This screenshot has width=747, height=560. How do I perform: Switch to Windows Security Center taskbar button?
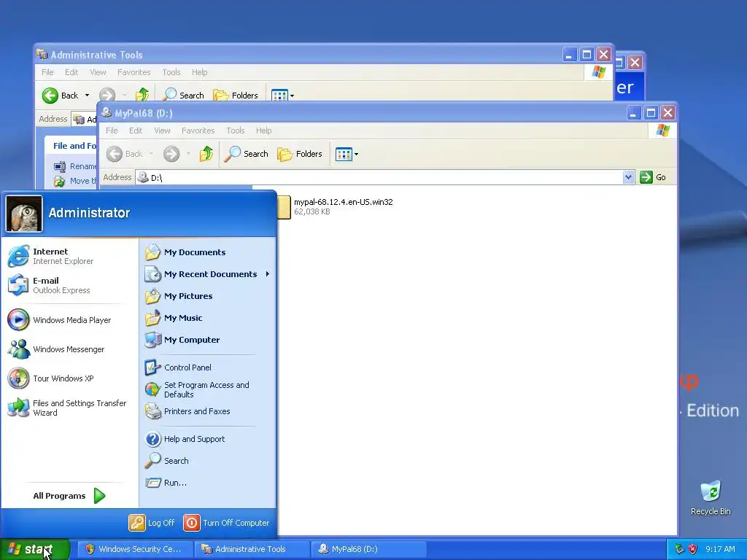pos(134,549)
